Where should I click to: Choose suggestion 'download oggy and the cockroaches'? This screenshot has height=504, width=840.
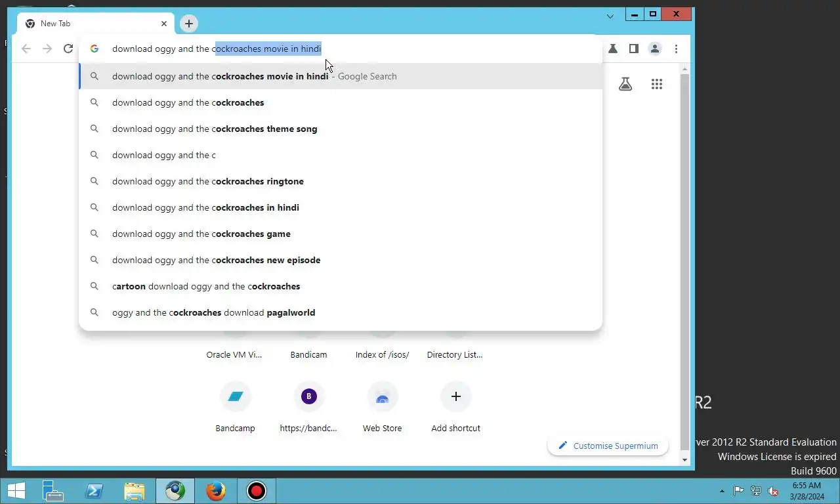341,102
